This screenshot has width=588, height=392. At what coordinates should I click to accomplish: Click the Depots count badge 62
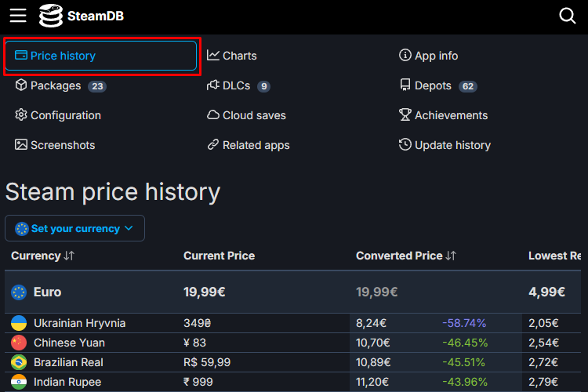tap(467, 86)
